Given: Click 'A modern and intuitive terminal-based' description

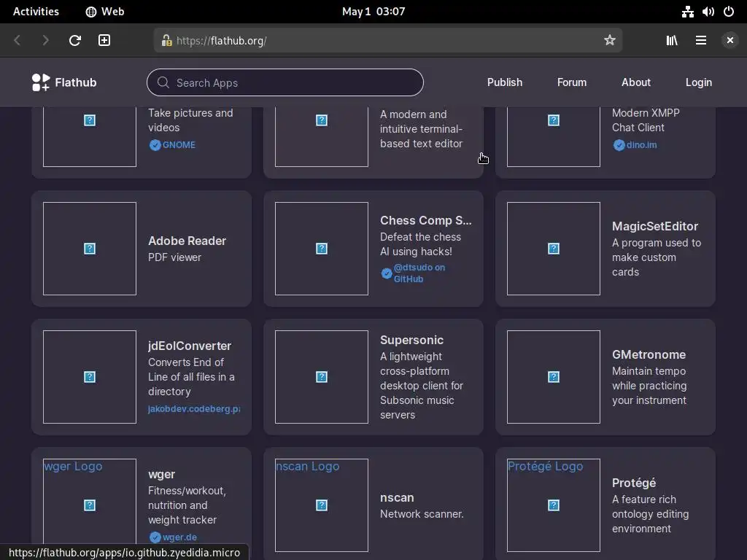Looking at the screenshot, I should pos(421,129).
